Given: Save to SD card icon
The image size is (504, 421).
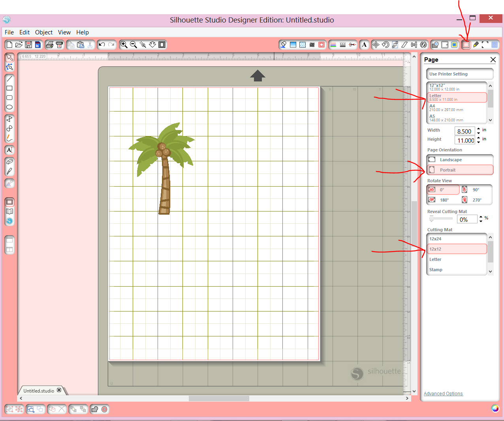Looking at the screenshot, I should 38,45.
